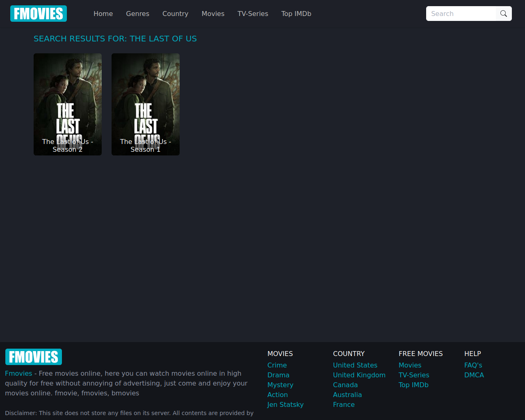Open the Mystery genre footer link
Screen dimensions: 525x420
(280, 385)
